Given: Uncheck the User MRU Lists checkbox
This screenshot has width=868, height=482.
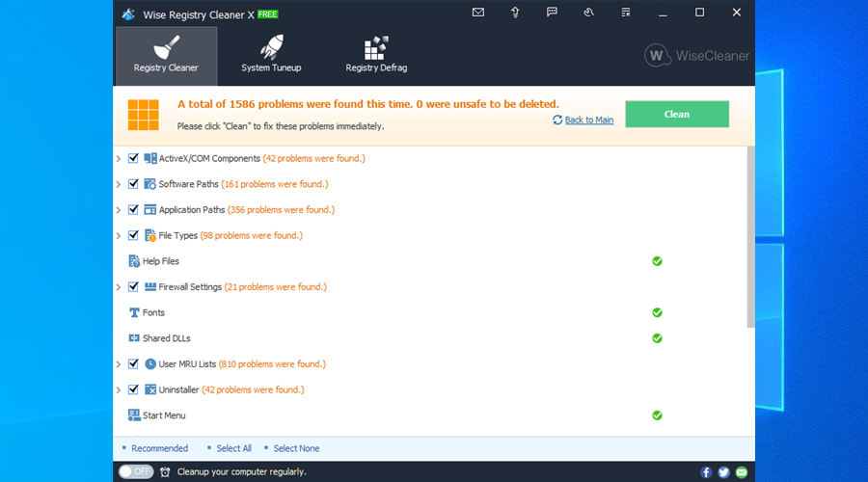Looking at the screenshot, I should [x=133, y=363].
